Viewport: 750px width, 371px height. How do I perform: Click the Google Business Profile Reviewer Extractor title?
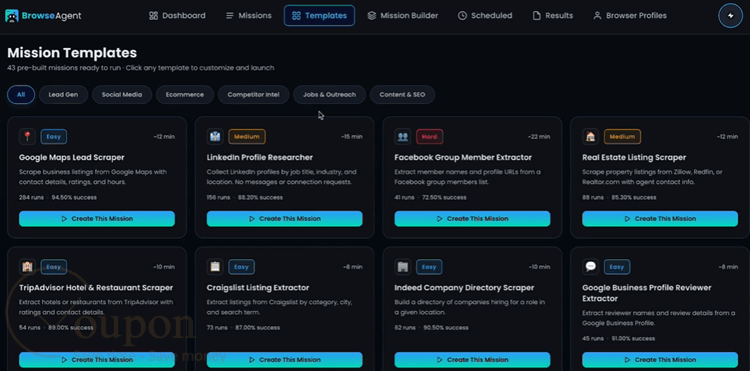pos(647,293)
